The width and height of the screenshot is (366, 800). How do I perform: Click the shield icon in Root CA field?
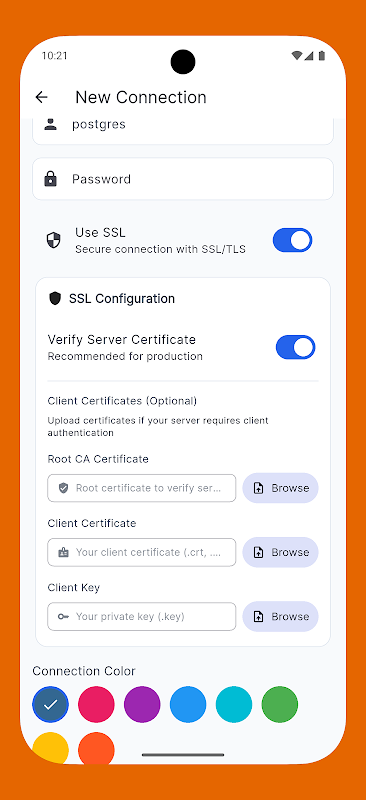pyautogui.click(x=63, y=488)
